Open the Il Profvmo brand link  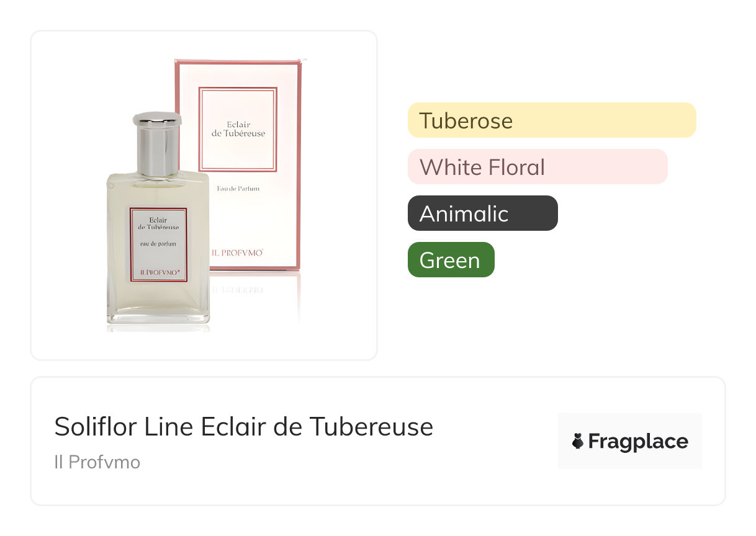point(97,462)
